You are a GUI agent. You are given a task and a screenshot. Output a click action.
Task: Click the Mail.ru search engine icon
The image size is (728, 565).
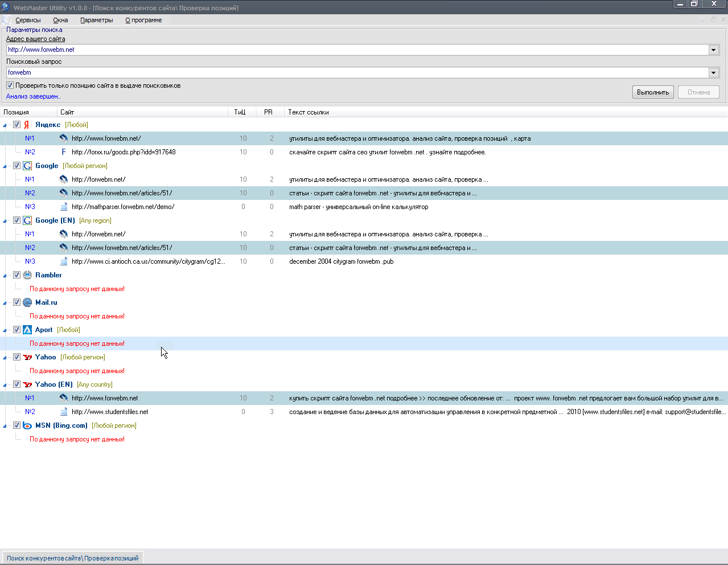coord(27,302)
